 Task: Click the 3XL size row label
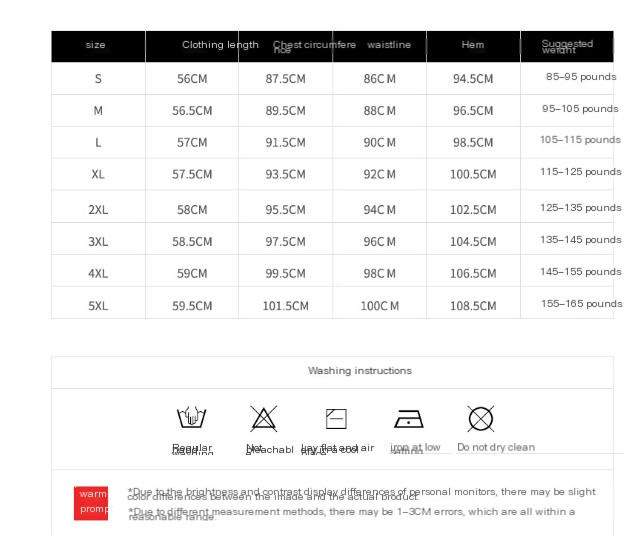click(x=98, y=242)
